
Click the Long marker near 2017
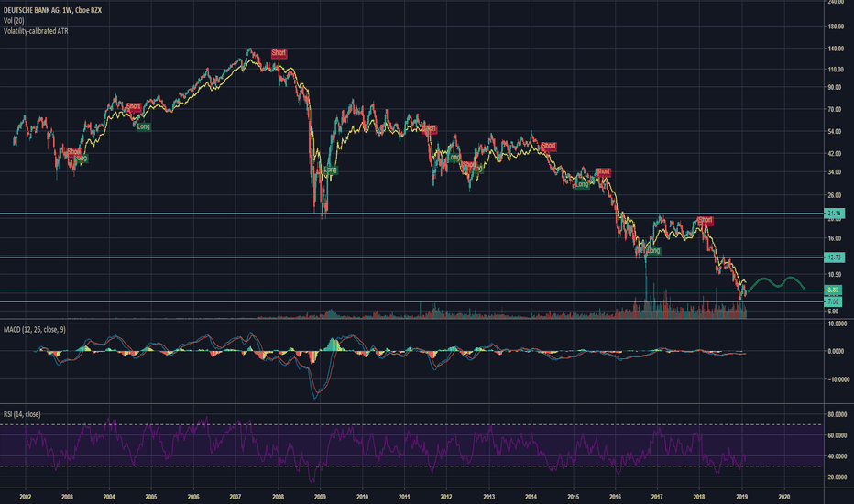(x=653, y=251)
